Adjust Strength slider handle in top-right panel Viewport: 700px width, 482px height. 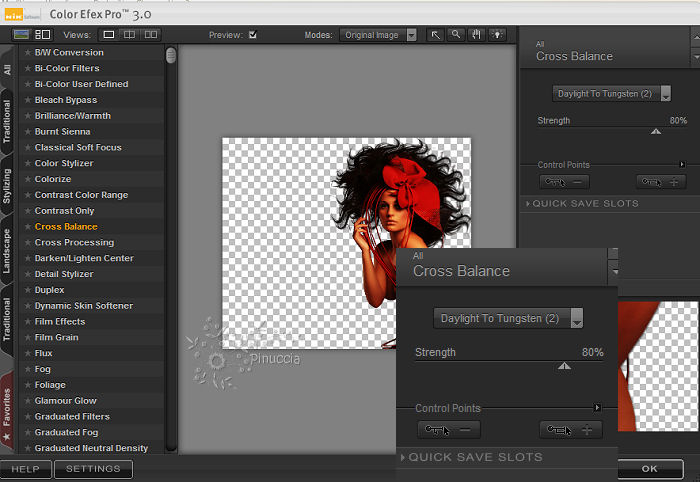656,132
